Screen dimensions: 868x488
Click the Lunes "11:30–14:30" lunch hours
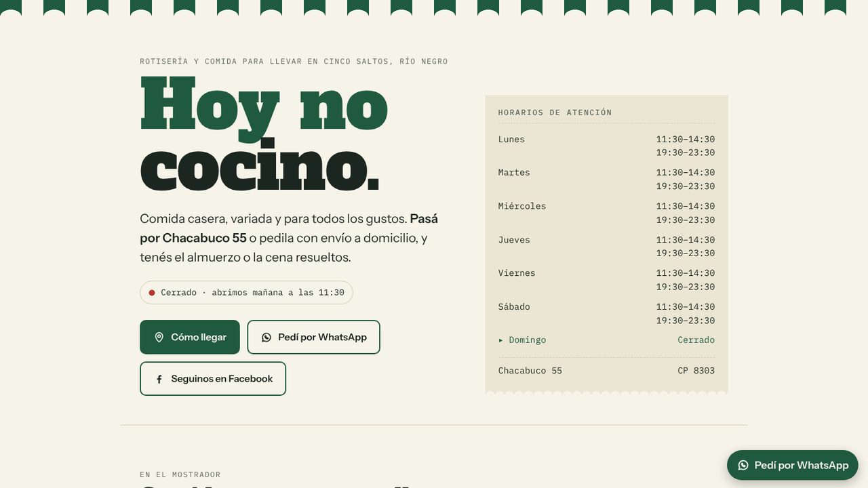(685, 139)
